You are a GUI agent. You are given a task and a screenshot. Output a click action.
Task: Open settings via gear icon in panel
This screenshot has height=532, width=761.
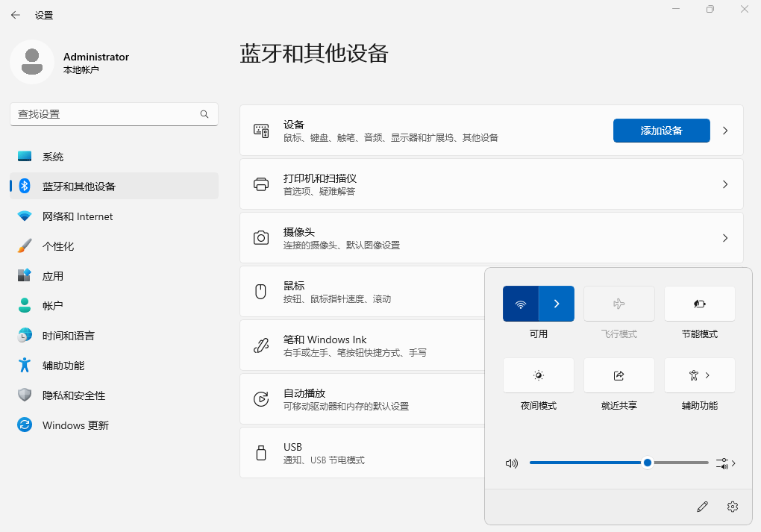[x=733, y=507]
